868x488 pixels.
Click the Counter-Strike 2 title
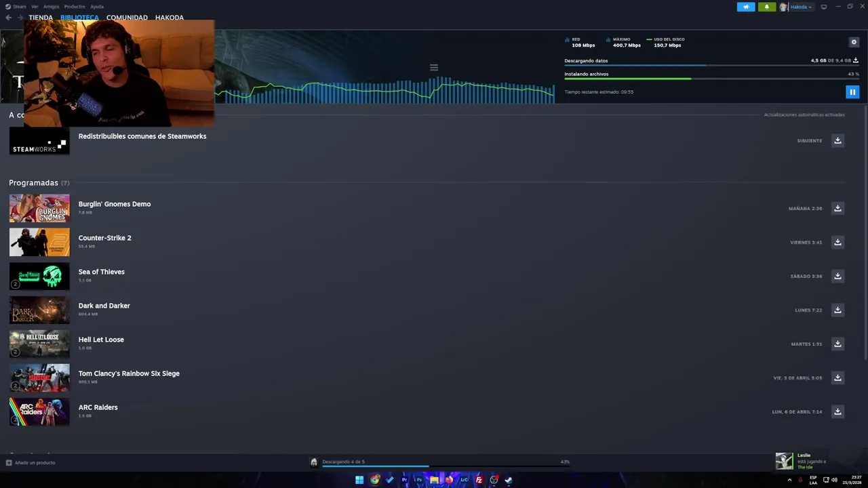click(105, 238)
